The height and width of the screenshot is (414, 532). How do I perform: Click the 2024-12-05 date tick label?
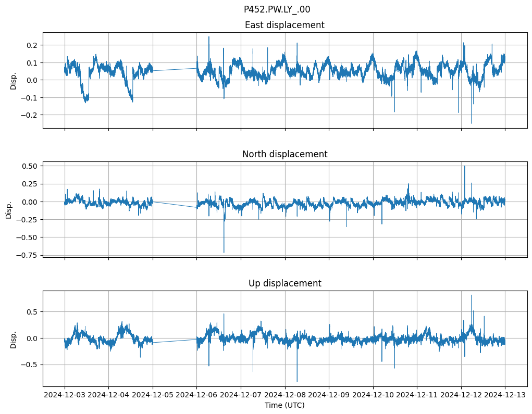tap(153, 395)
